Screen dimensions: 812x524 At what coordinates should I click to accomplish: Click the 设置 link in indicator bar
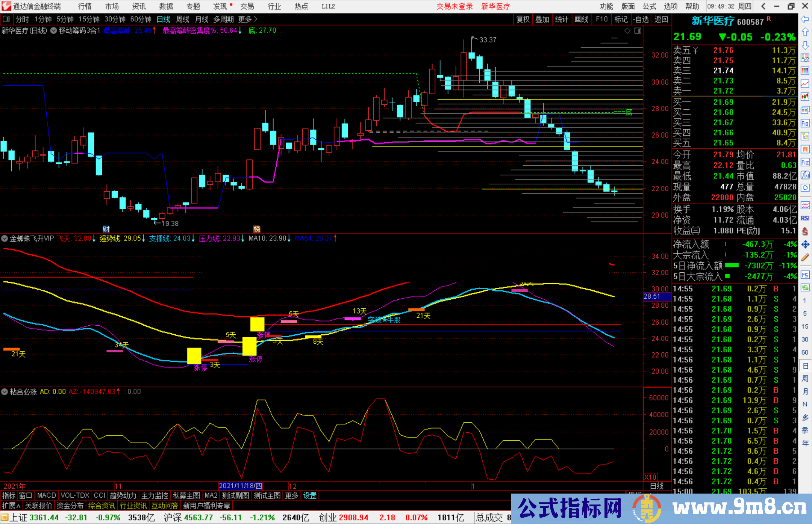(x=310, y=495)
